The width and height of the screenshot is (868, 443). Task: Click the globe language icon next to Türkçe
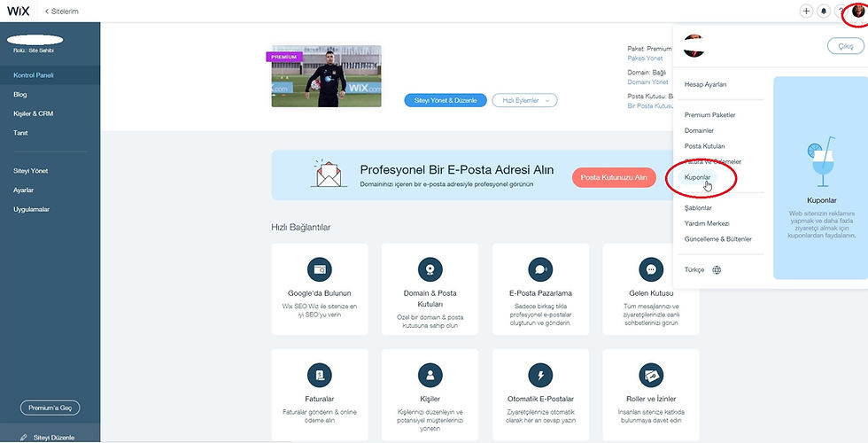717,269
